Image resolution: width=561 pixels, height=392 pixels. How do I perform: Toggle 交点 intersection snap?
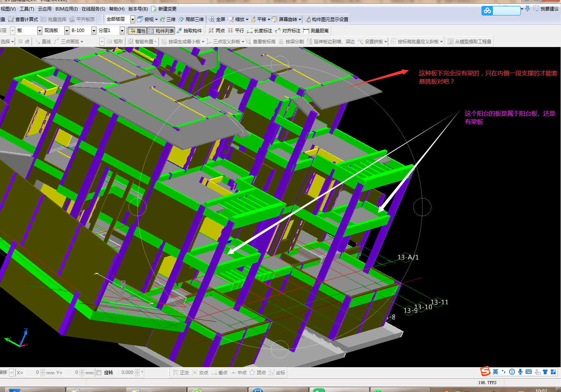(200, 372)
